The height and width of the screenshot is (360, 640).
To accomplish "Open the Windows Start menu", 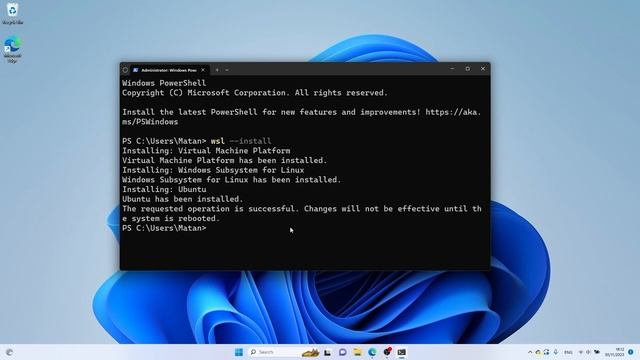I will (239, 352).
